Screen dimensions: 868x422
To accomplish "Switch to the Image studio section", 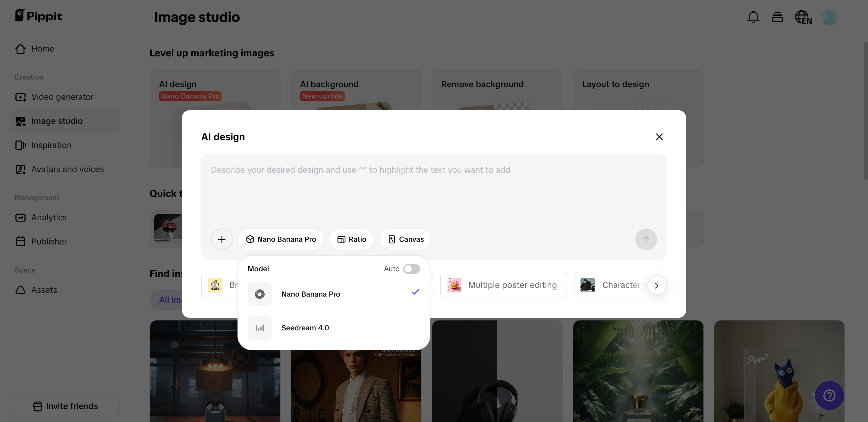I will [57, 121].
